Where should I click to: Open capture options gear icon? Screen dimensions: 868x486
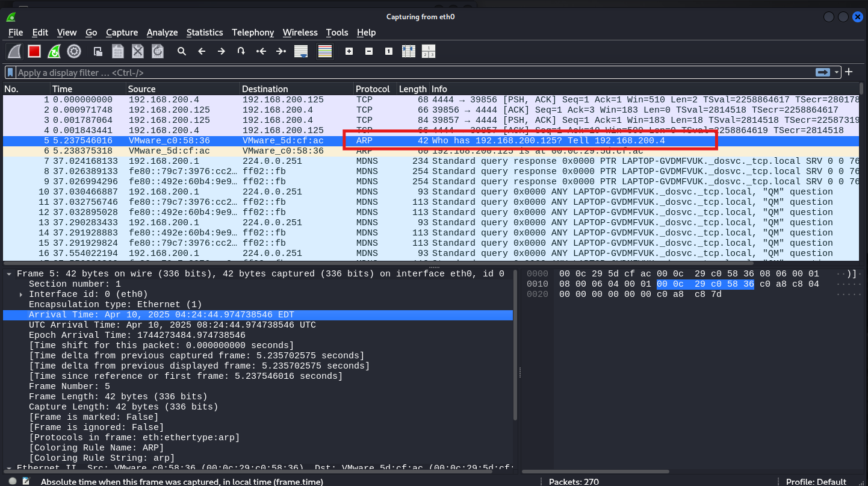coord(74,51)
